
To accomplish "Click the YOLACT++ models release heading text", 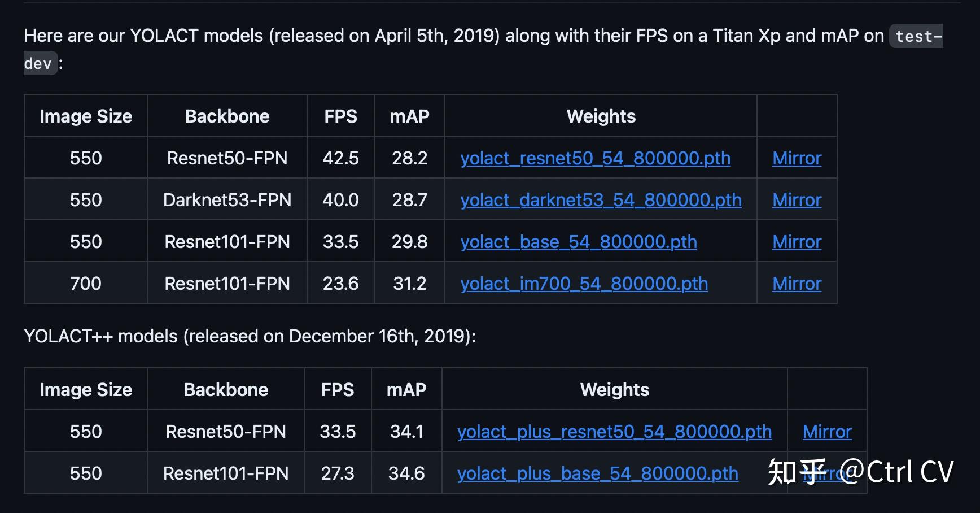I will pyautogui.click(x=250, y=336).
